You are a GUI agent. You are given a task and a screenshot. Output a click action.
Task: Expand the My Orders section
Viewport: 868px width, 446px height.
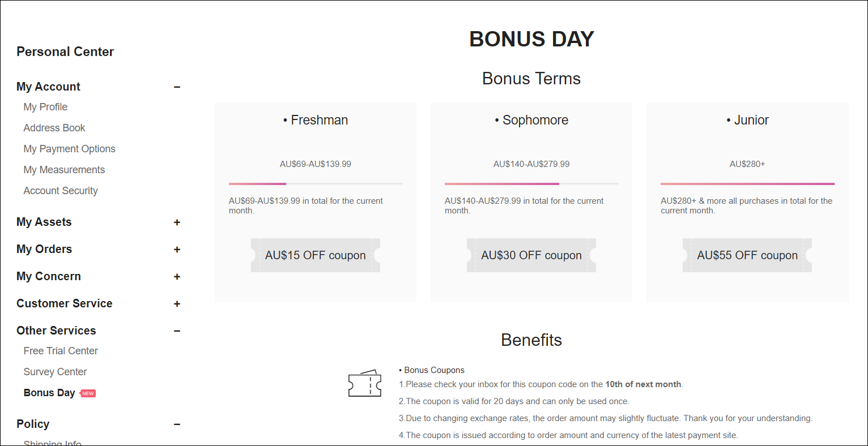click(x=177, y=250)
